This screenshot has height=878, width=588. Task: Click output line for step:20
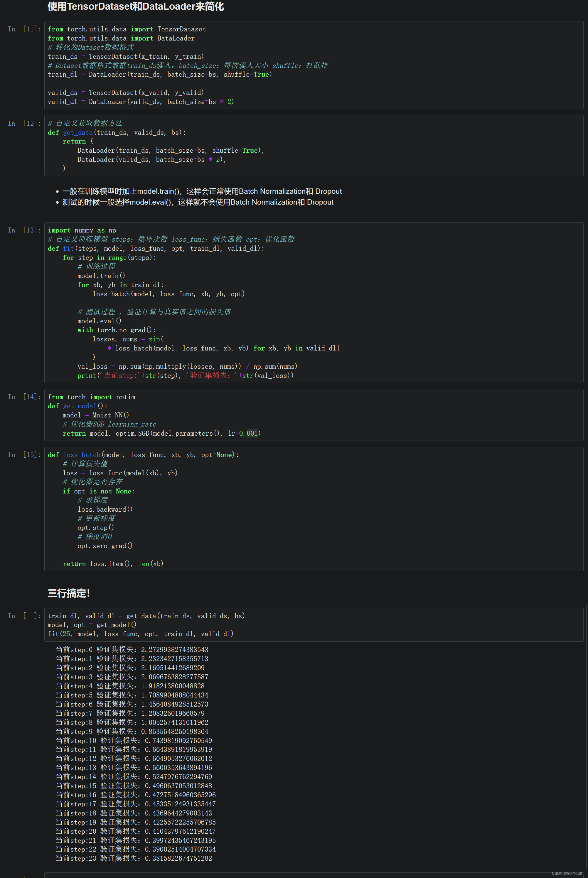pyautogui.click(x=136, y=831)
